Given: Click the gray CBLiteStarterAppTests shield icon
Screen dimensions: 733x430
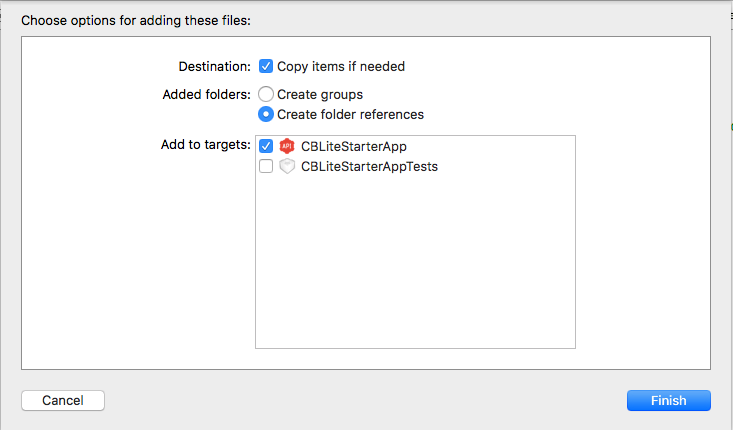Looking at the screenshot, I should click(x=287, y=166).
